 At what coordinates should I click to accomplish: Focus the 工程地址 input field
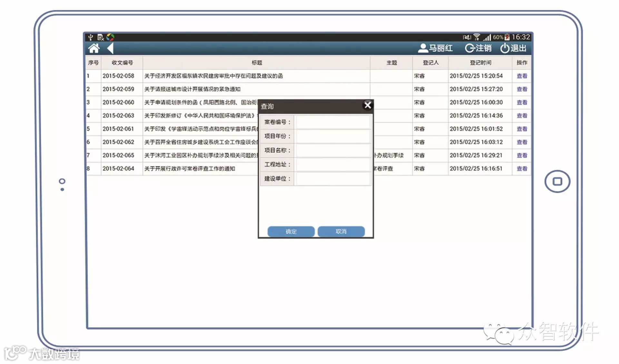333,165
